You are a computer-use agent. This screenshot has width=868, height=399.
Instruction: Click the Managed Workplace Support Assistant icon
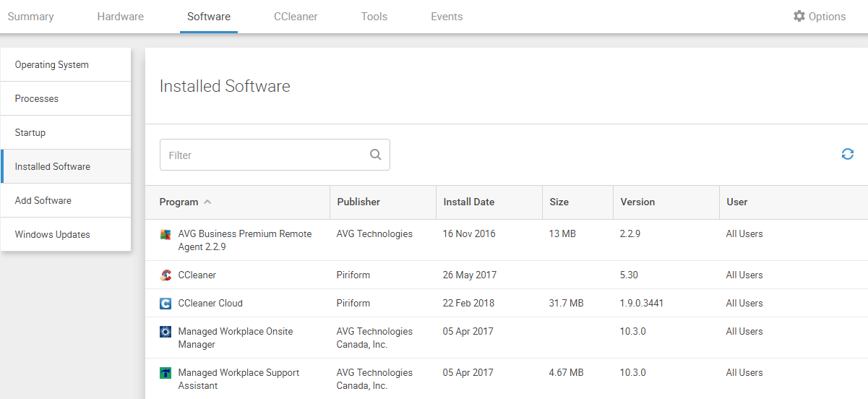[x=166, y=373]
